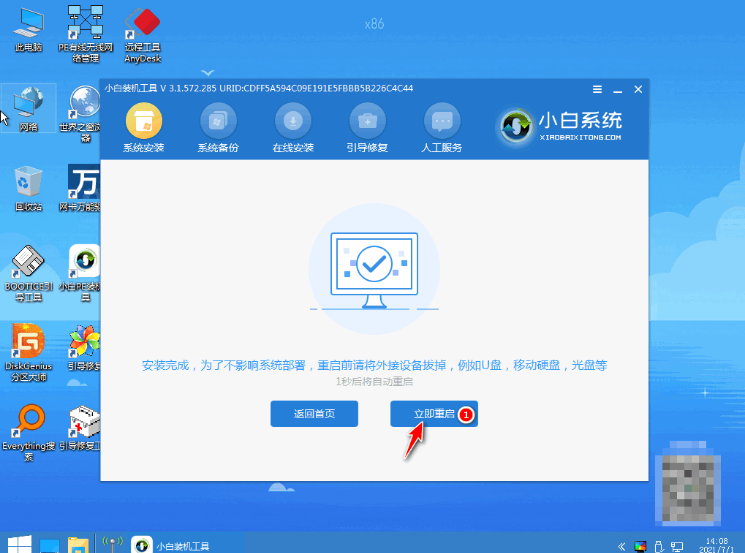Open the 人工服务 tab
Viewport: 745px width, 553px height.
pyautogui.click(x=442, y=128)
